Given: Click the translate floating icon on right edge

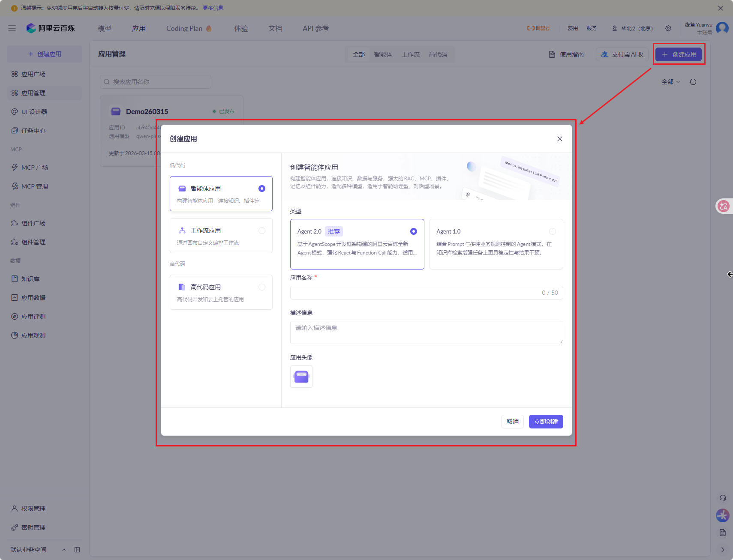Looking at the screenshot, I should (724, 206).
